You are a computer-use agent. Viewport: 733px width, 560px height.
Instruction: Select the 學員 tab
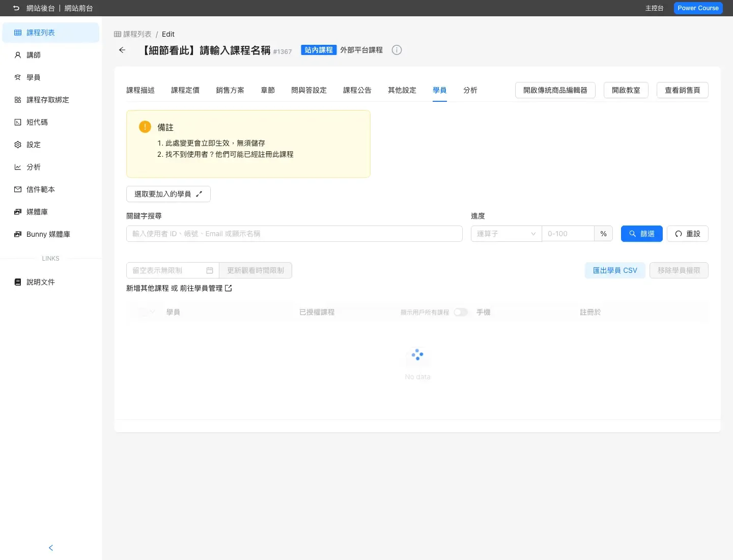440,90
